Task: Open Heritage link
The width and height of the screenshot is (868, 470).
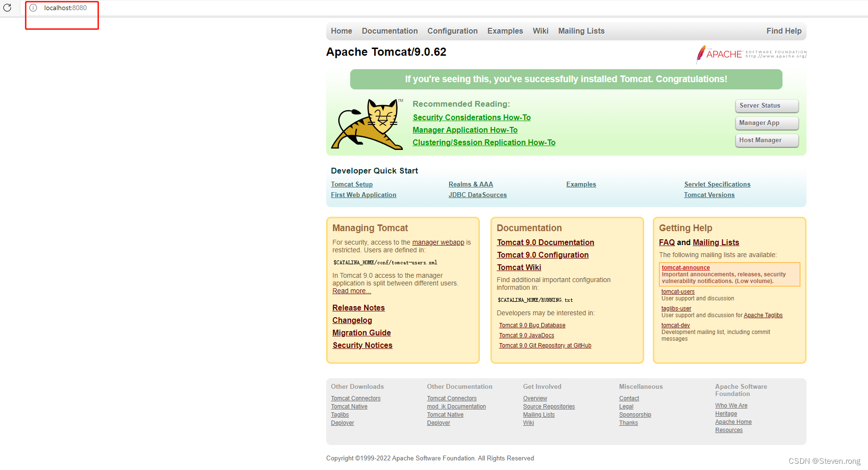Action: point(726,414)
